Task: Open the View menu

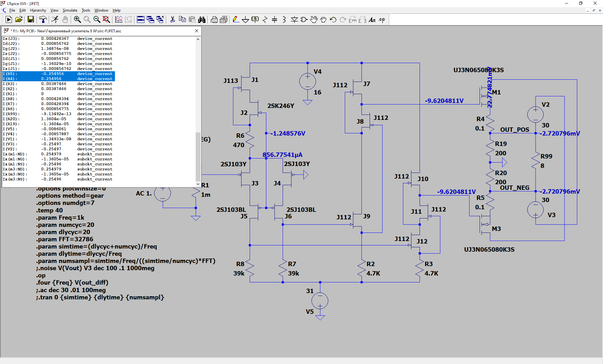Action: [54, 10]
